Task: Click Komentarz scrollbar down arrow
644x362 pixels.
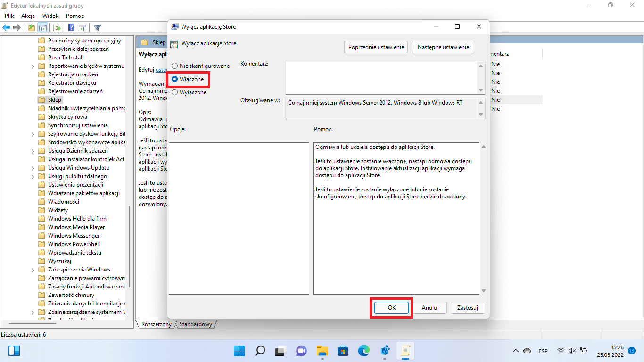Action: (x=481, y=90)
